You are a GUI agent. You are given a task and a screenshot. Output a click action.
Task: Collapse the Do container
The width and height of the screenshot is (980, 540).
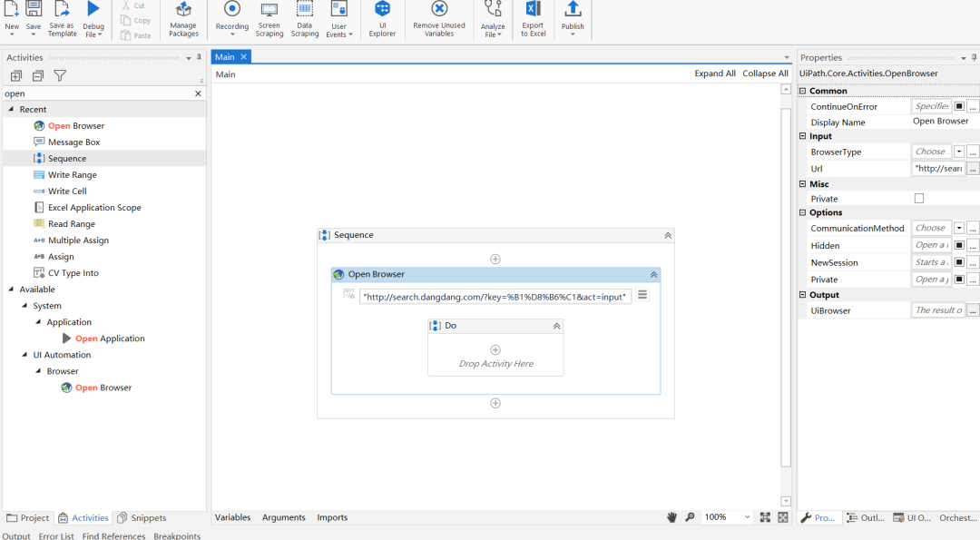(556, 326)
